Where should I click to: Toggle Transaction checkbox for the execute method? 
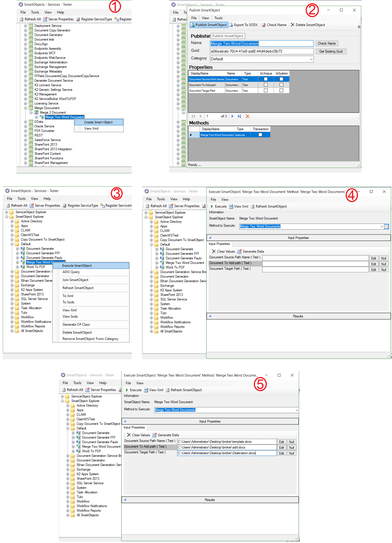[x=260, y=135]
